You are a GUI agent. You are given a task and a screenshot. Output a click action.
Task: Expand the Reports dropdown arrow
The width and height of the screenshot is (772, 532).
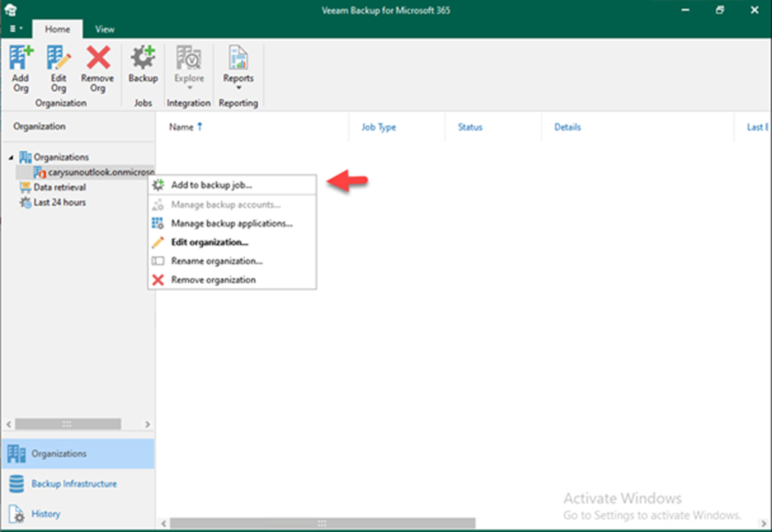tap(239, 88)
